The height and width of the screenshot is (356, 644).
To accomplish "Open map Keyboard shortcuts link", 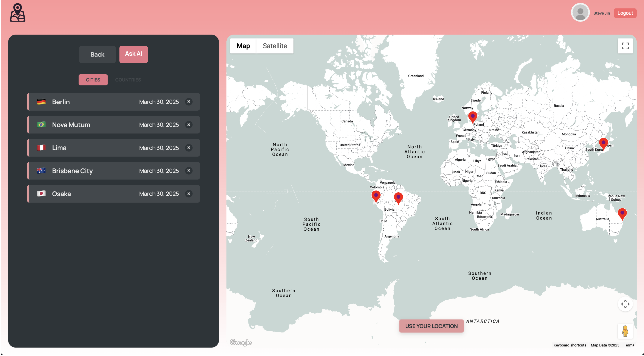I will click(570, 345).
